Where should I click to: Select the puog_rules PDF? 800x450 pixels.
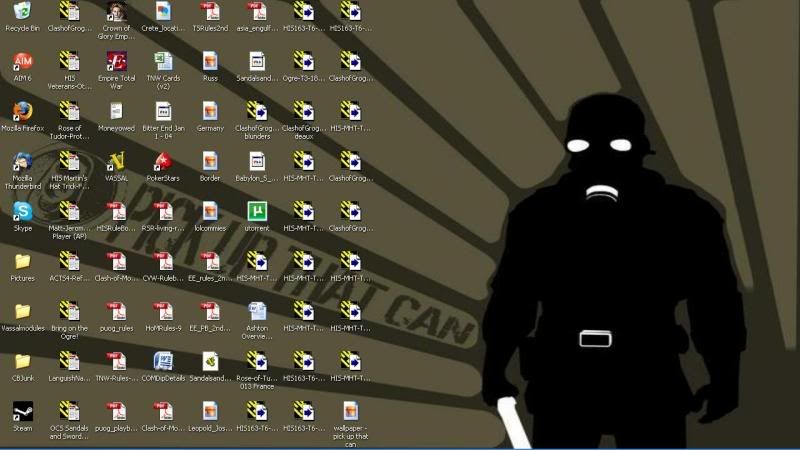coord(116,311)
